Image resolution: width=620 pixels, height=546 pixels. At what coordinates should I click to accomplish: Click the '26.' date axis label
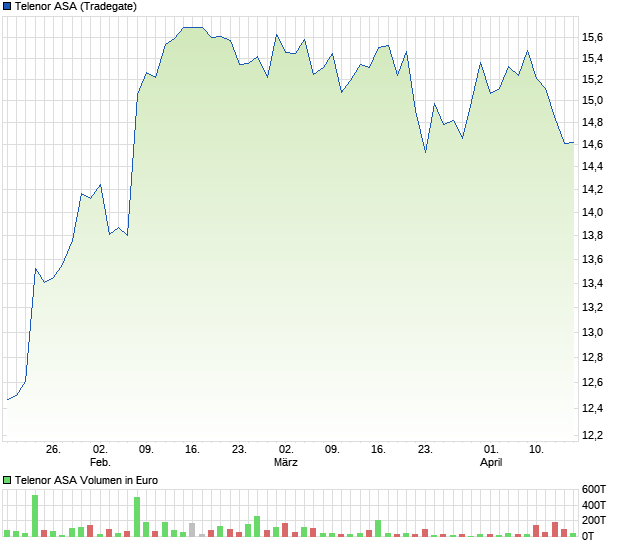point(53,450)
